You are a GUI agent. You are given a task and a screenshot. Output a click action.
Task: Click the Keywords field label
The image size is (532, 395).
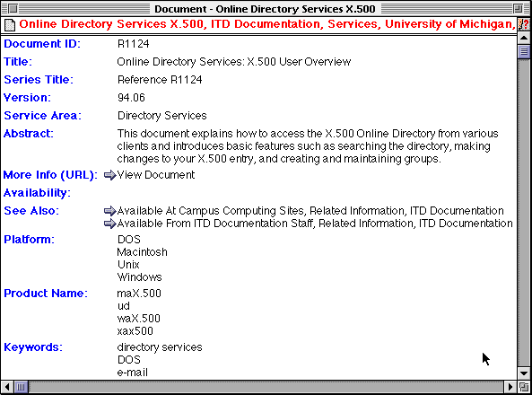click(x=33, y=347)
